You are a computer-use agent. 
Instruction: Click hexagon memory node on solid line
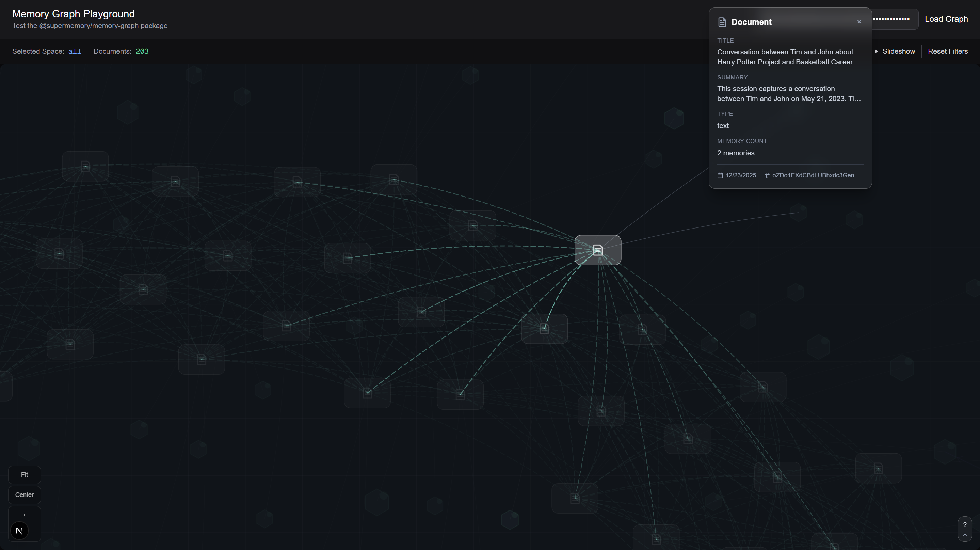tap(799, 212)
